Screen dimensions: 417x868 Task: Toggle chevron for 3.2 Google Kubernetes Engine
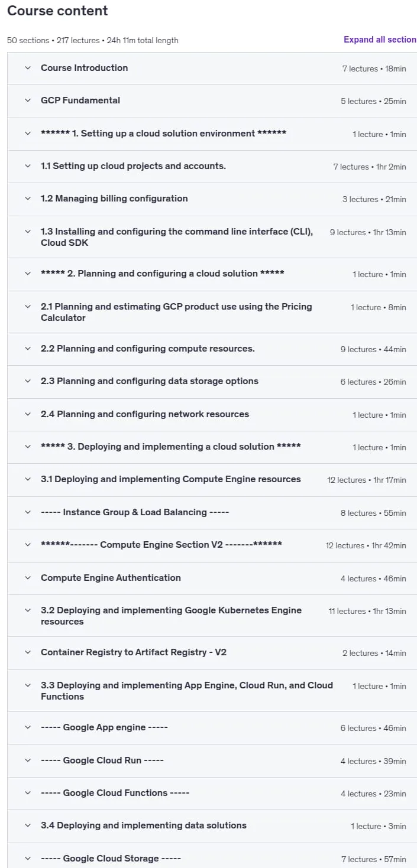[x=27, y=610]
